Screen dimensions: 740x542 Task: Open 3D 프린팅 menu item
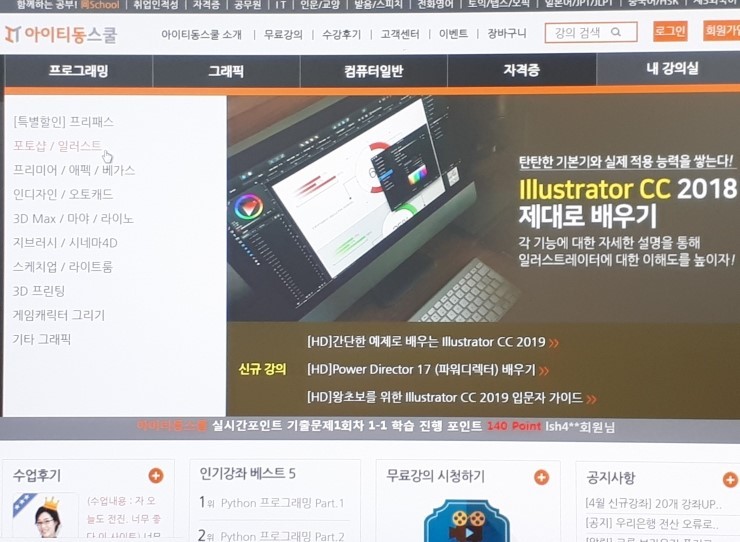click(39, 291)
